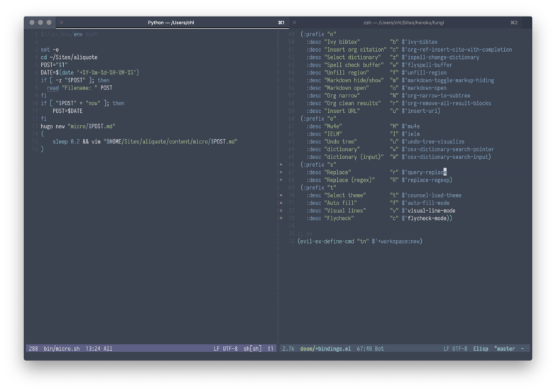Viewport: 556px width, 392px height.
Task: Click the modified marker beside line 70
Action: click(x=281, y=195)
